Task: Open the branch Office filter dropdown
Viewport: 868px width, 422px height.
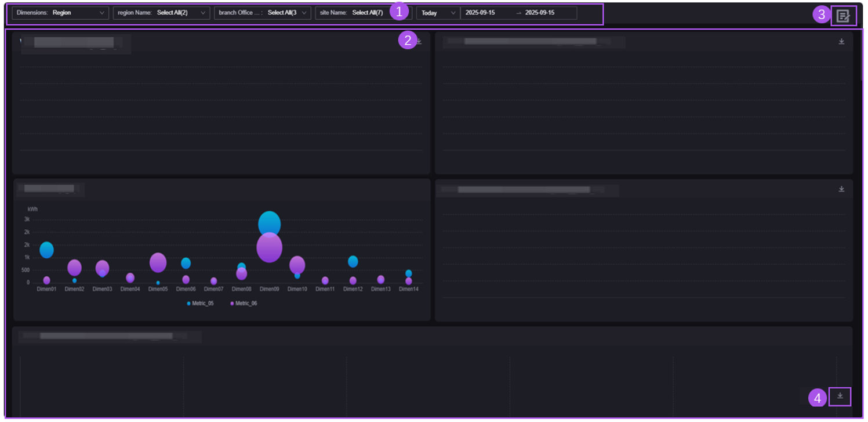Action: pos(263,13)
